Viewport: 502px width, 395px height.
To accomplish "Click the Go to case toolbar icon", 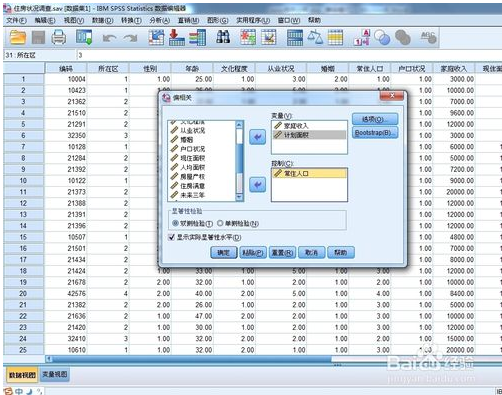I will coord(156,37).
